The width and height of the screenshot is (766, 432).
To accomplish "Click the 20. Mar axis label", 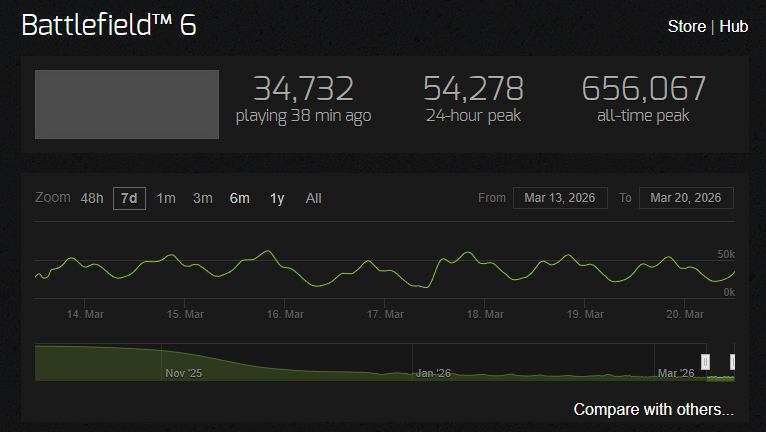I will tap(685, 314).
